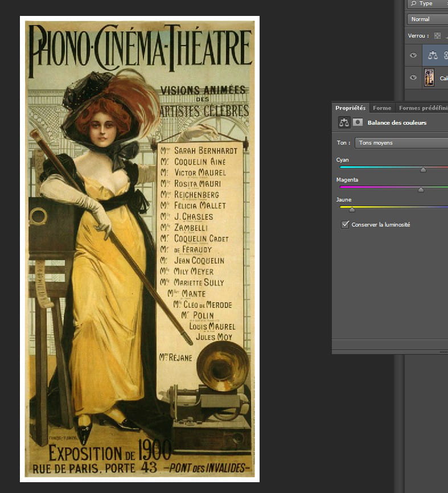Hide the Cal poster layer with its eye
This screenshot has width=448, height=493.
coord(413,77)
